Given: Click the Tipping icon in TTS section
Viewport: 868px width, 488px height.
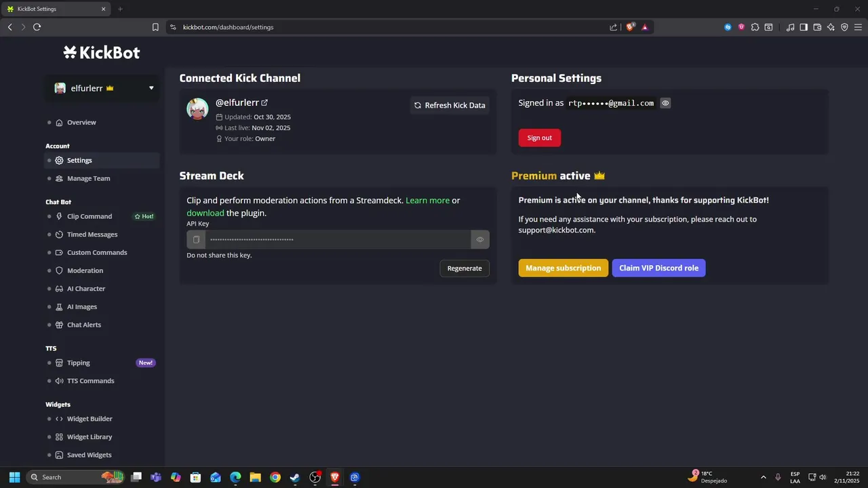Looking at the screenshot, I should pos(59,363).
